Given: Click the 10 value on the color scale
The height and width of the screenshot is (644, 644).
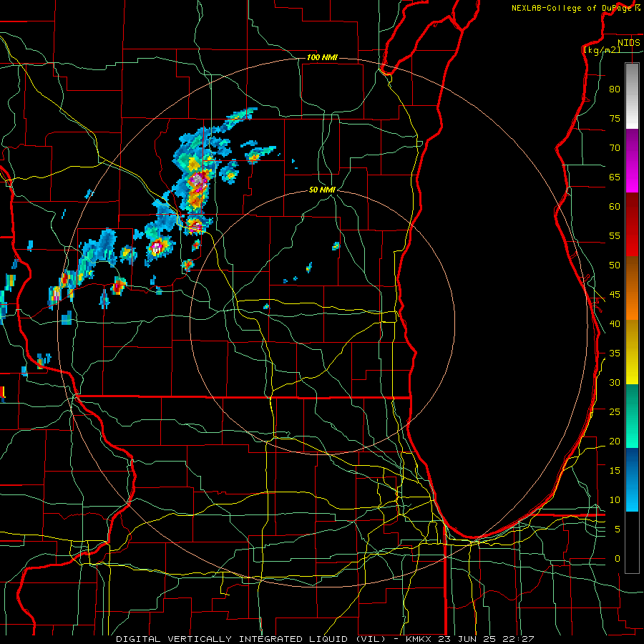Looking at the screenshot, I should [615, 500].
